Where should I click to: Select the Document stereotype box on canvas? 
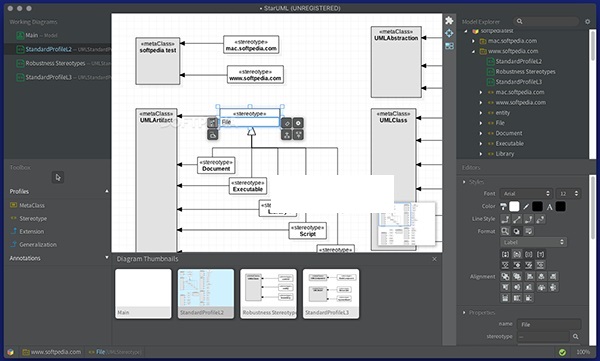(216, 165)
